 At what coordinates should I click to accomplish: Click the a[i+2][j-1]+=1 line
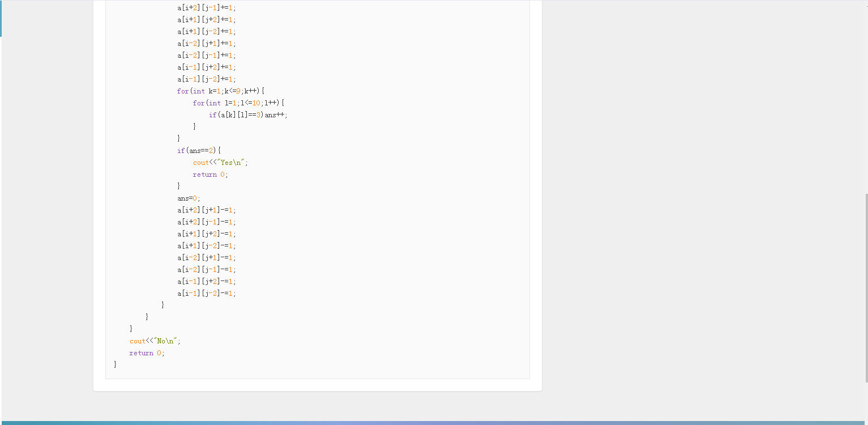coord(207,8)
